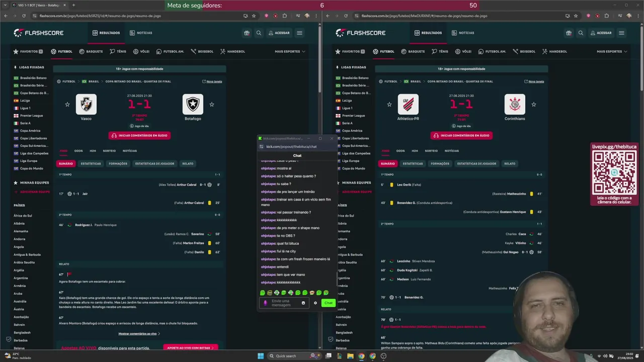
Task: Select Handebol sport in right window
Action: (x=554, y=51)
